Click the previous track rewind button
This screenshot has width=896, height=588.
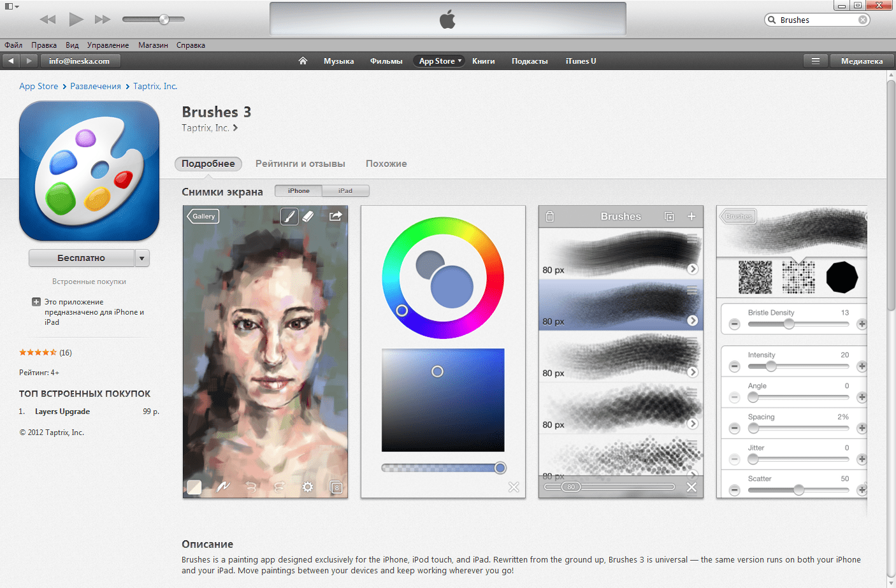[48, 20]
